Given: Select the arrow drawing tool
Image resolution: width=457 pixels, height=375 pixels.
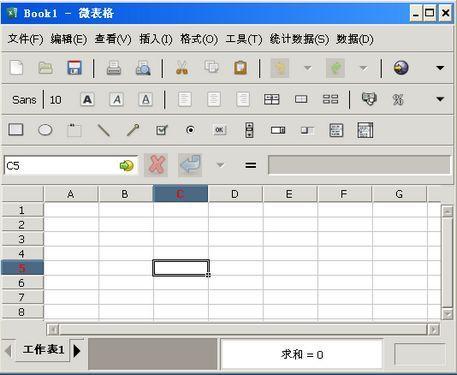Looking at the screenshot, I should tap(133, 130).
